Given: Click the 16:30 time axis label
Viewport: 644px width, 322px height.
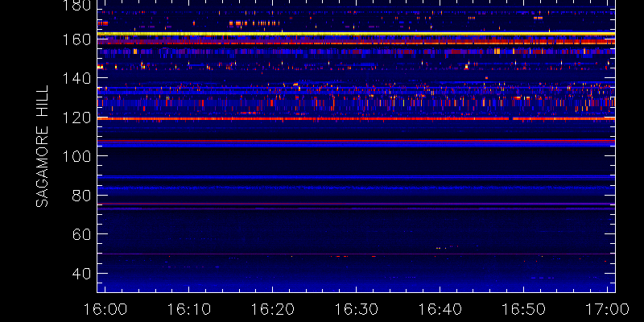Looking at the screenshot, I should click(356, 308).
